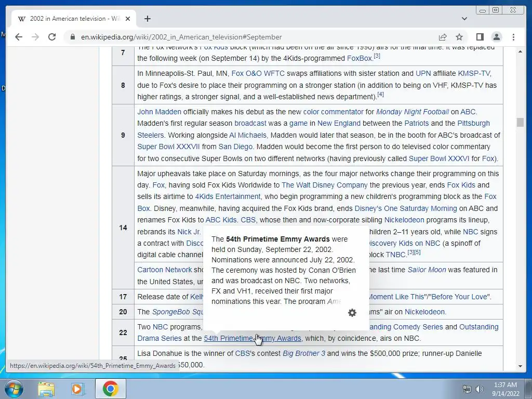Open The Walt Disney Company link

(324, 185)
